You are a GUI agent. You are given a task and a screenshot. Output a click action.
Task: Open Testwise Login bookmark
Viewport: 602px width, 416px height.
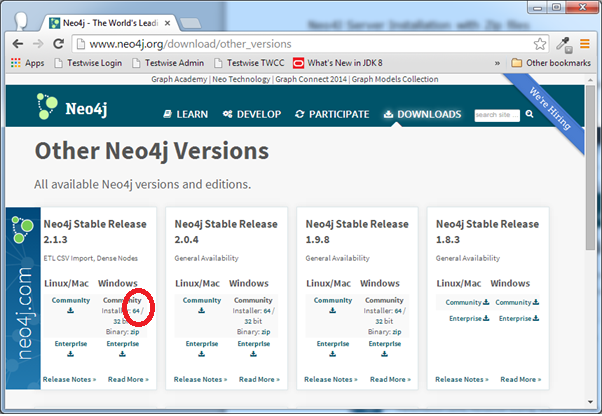pos(88,63)
